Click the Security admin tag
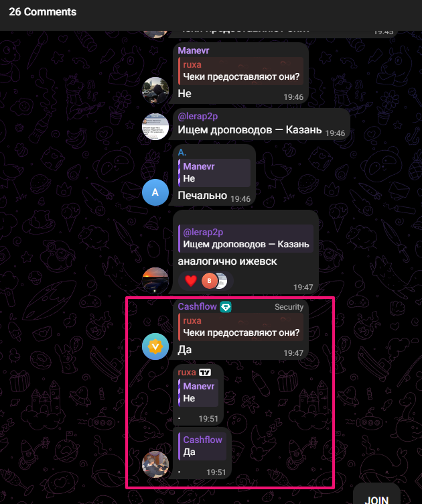422x504 pixels. 289,307
